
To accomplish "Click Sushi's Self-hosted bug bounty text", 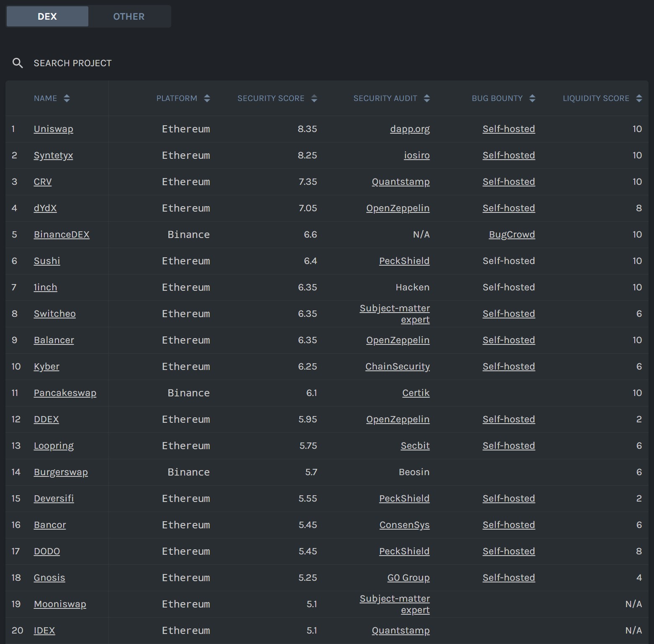I will point(509,261).
